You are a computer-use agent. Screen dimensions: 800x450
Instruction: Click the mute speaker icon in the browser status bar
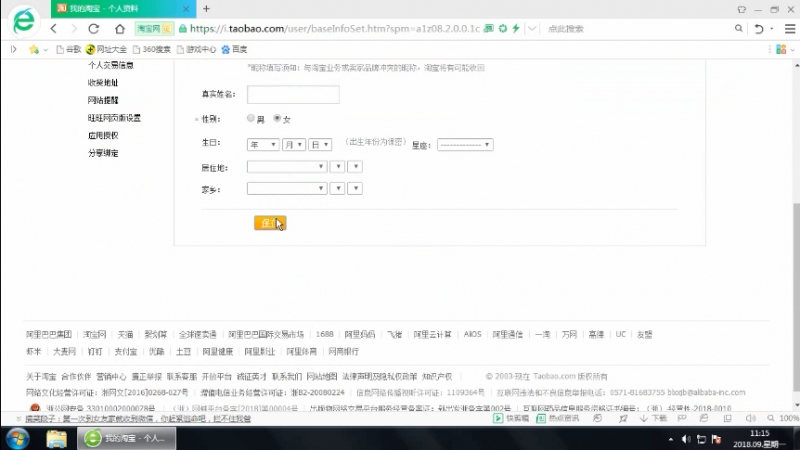tap(751, 418)
